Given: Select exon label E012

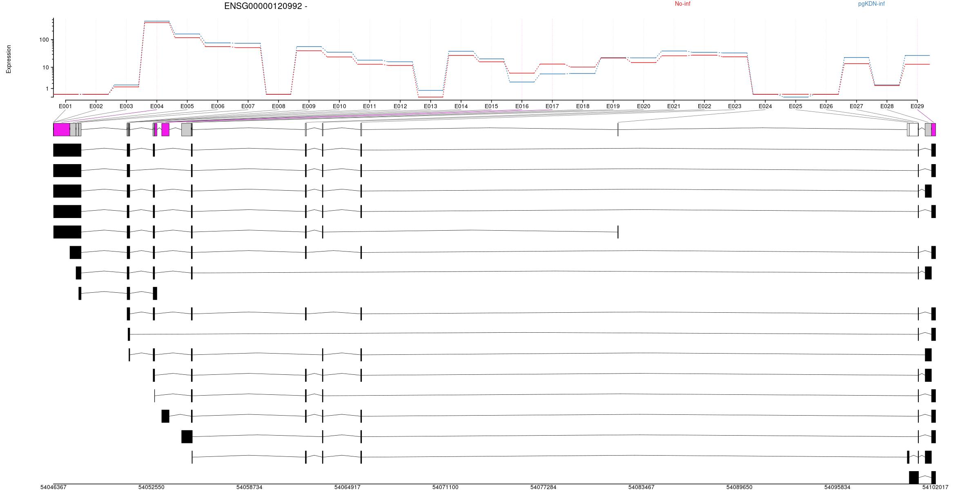Looking at the screenshot, I should [400, 106].
